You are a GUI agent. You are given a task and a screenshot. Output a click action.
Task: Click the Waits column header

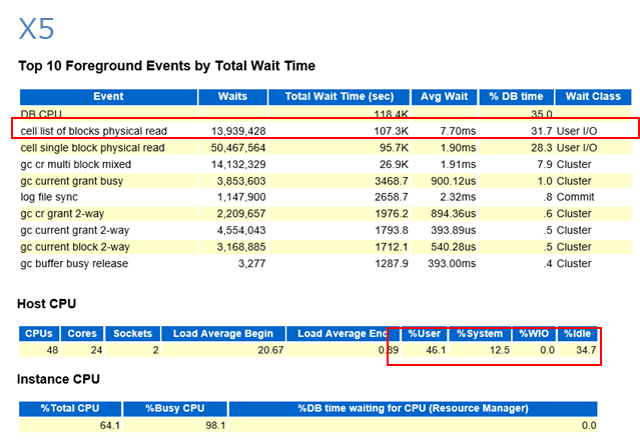[231, 97]
